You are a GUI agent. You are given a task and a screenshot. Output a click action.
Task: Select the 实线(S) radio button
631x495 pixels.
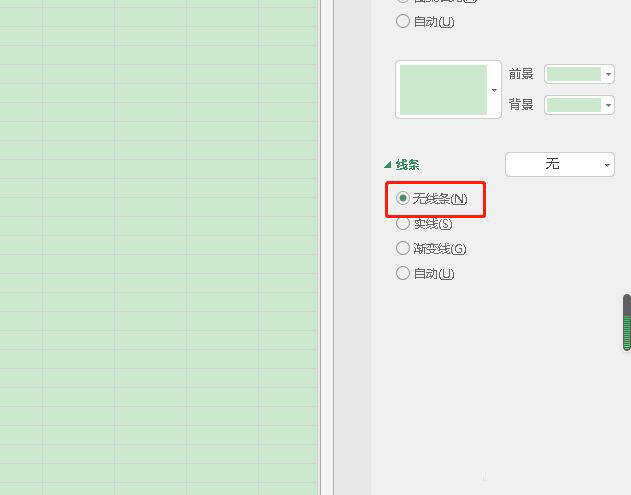click(x=403, y=223)
